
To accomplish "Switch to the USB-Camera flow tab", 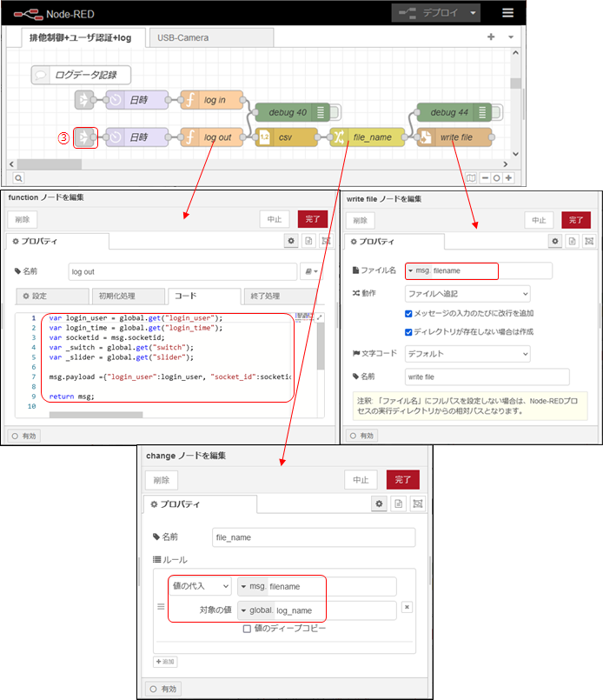I will click(182, 38).
